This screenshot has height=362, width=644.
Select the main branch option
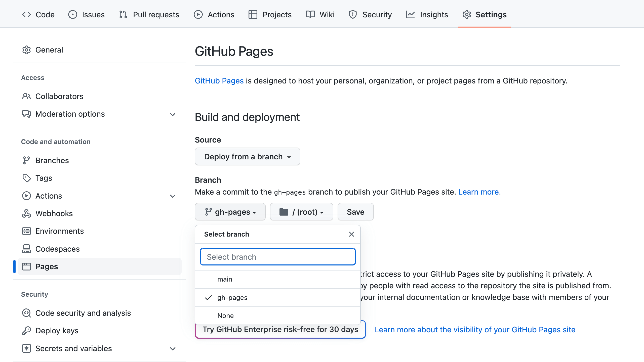[x=278, y=279]
